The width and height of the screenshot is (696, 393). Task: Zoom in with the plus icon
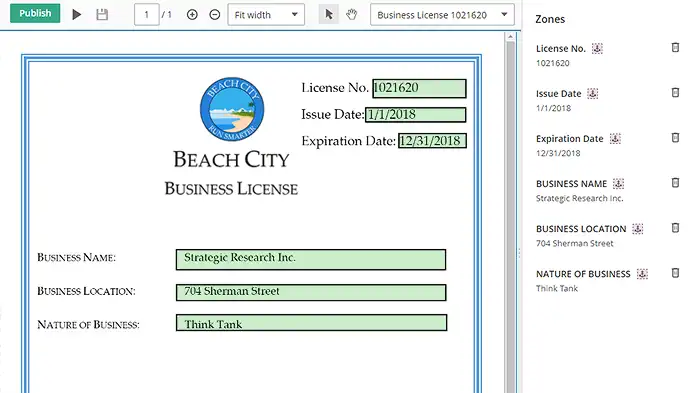192,15
